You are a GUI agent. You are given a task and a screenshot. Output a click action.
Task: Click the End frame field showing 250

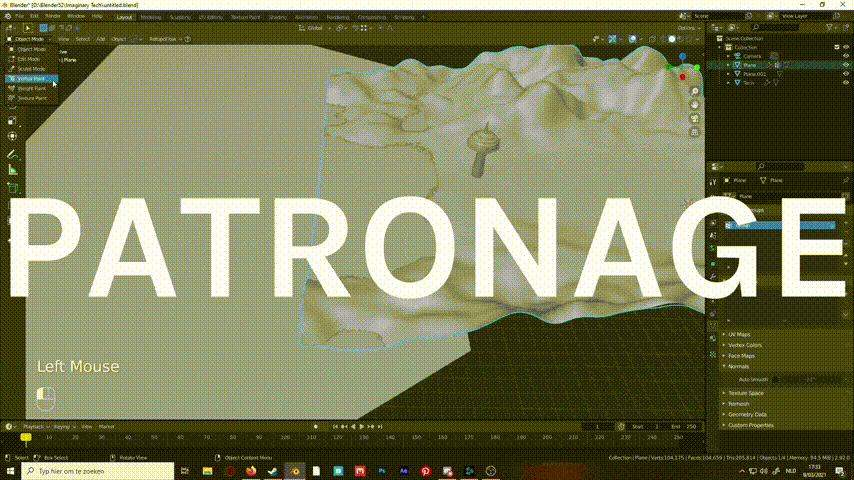tap(684, 427)
